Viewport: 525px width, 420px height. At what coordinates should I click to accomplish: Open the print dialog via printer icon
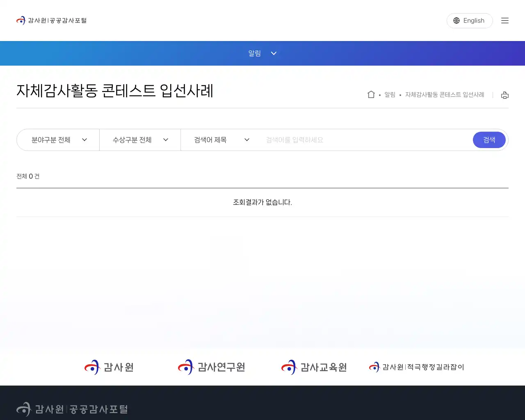[504, 95]
